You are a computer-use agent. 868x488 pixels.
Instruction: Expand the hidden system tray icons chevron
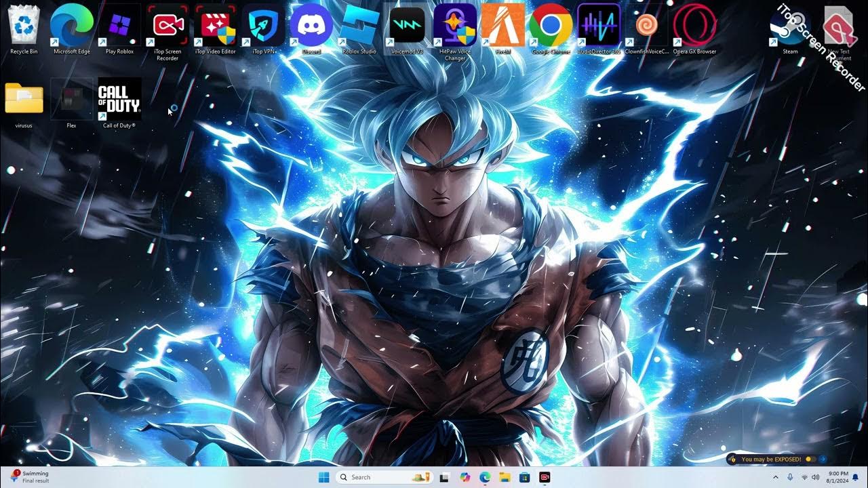pos(776,477)
